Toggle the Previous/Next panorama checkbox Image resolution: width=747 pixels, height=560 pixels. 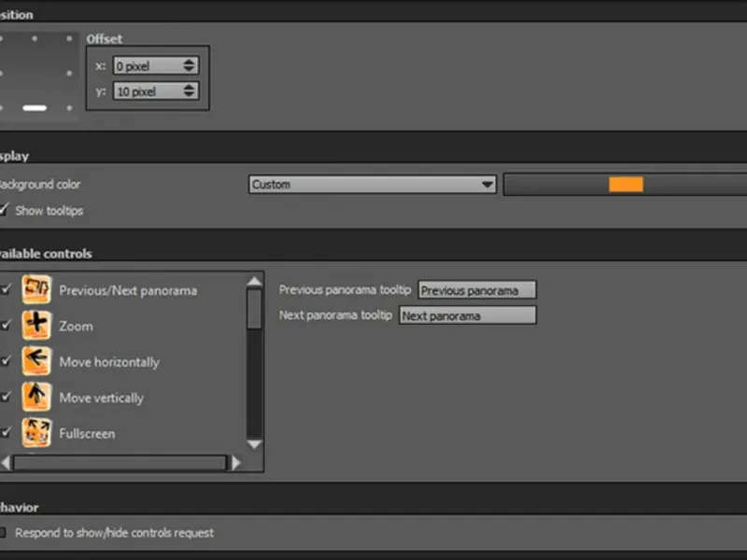[6, 289]
